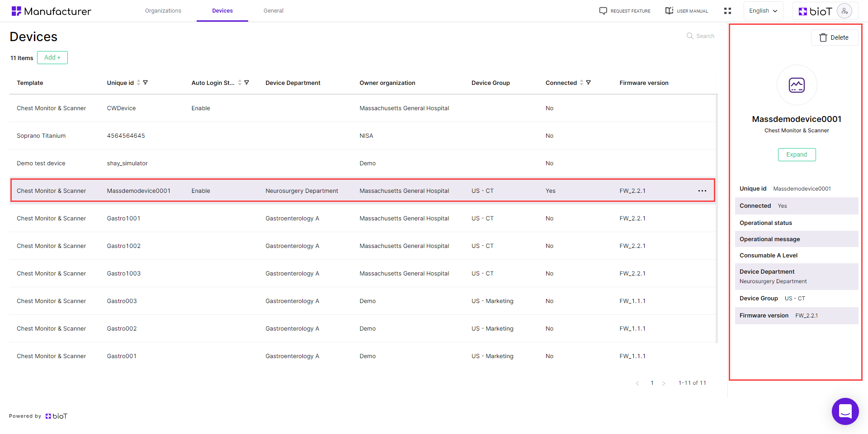Click Neurosurgery Department cell in table
Screen dimensions: 868x434
pyautogui.click(x=302, y=191)
